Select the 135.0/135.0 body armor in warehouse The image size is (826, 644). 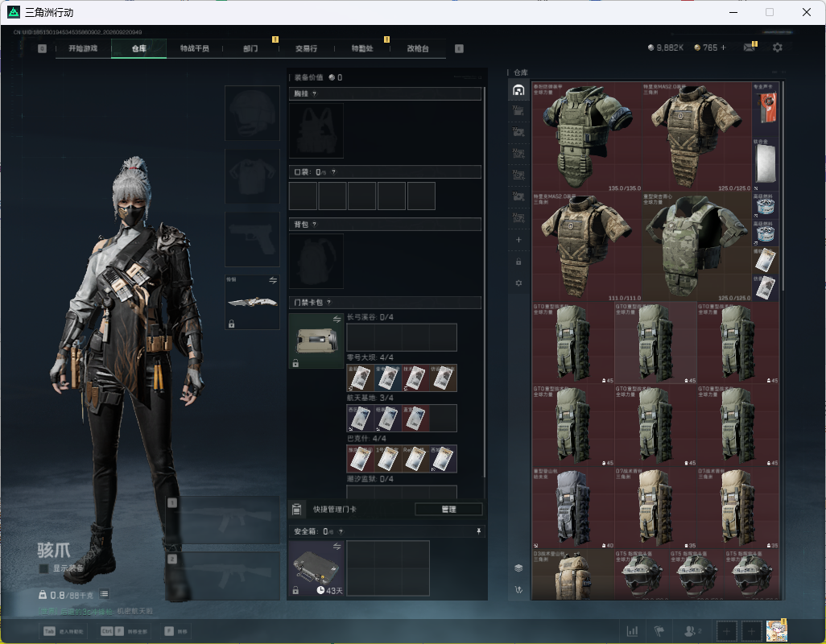tap(587, 137)
